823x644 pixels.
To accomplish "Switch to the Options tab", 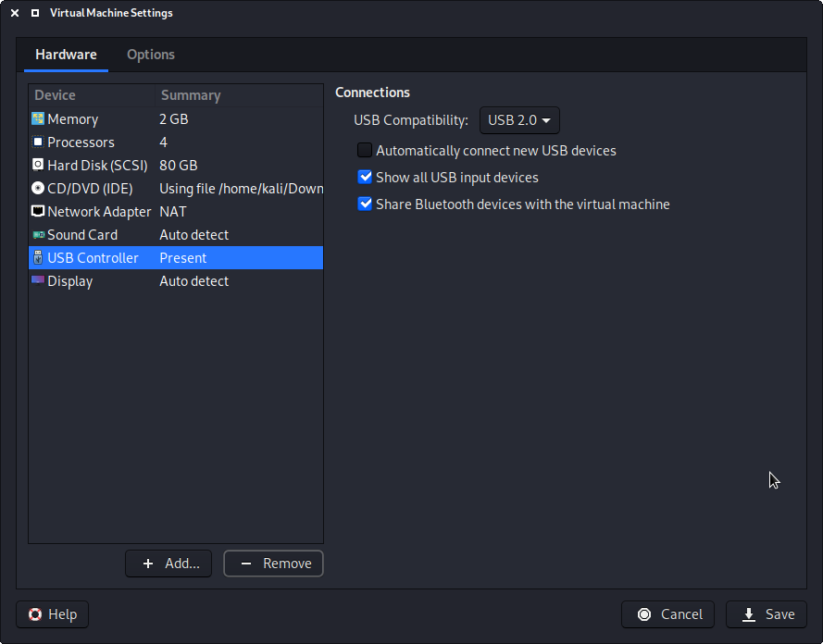I will (x=151, y=55).
